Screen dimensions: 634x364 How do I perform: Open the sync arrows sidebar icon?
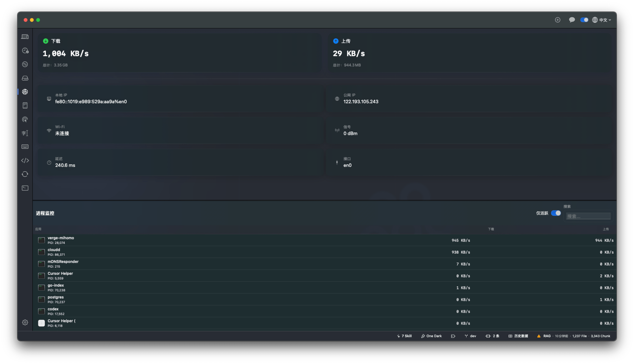[25, 174]
